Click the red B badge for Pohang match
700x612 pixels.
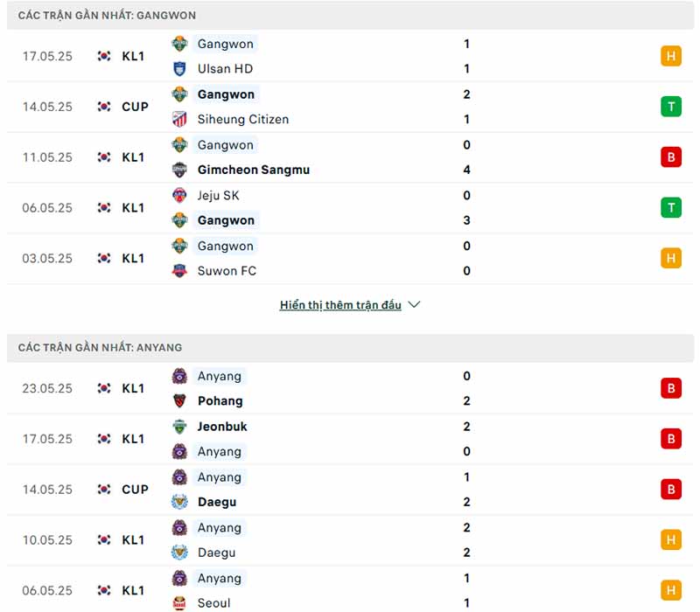[671, 388]
